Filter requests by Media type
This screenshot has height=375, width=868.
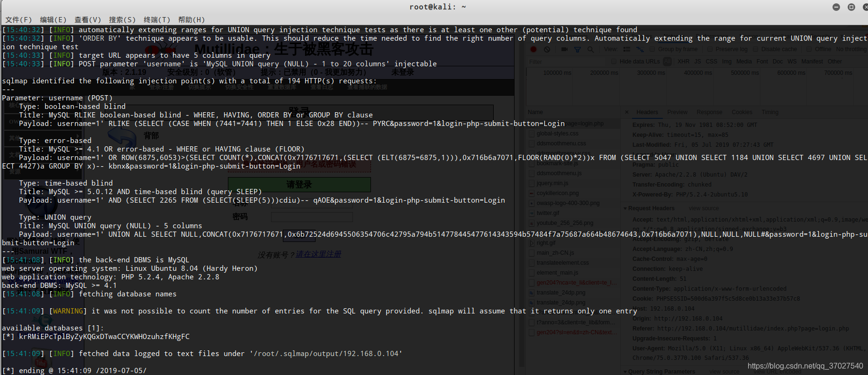click(x=744, y=62)
